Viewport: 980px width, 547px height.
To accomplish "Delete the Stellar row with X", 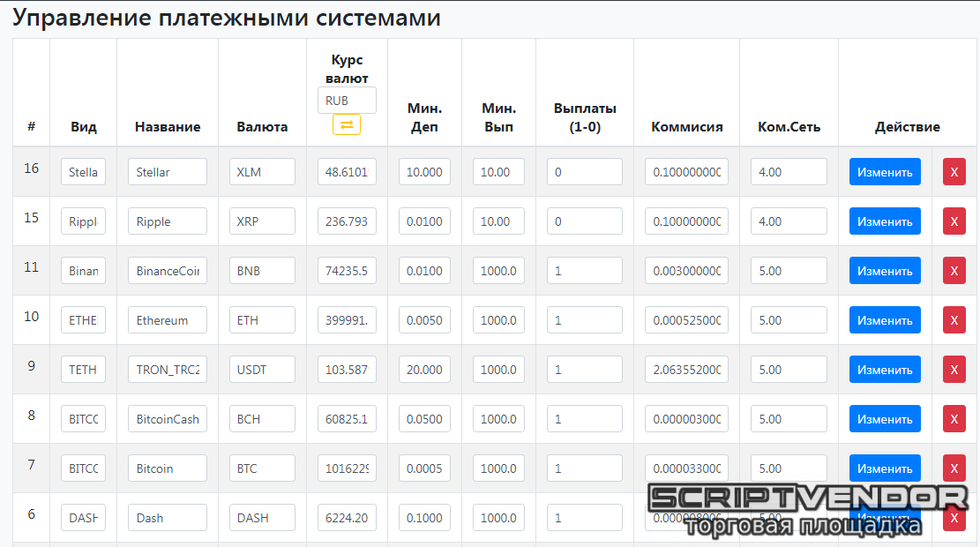I will click(954, 172).
